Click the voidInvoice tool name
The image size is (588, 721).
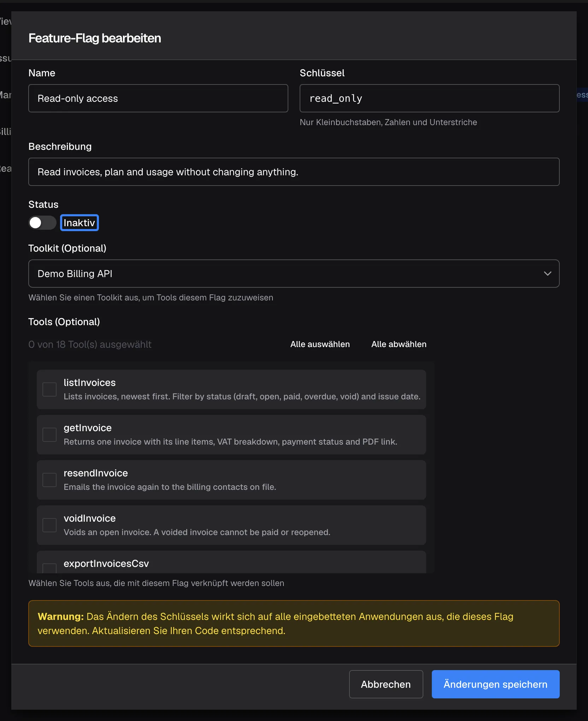(x=90, y=518)
